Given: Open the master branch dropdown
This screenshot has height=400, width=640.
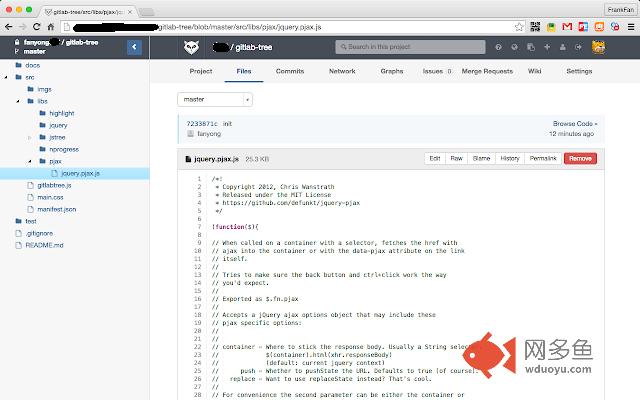Looking at the screenshot, I should (x=214, y=99).
